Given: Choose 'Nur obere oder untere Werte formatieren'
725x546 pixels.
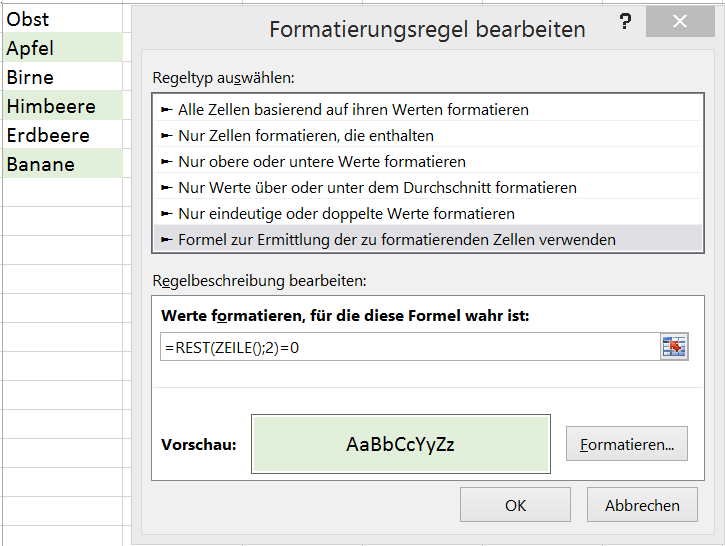Looking at the screenshot, I should (x=428, y=161).
